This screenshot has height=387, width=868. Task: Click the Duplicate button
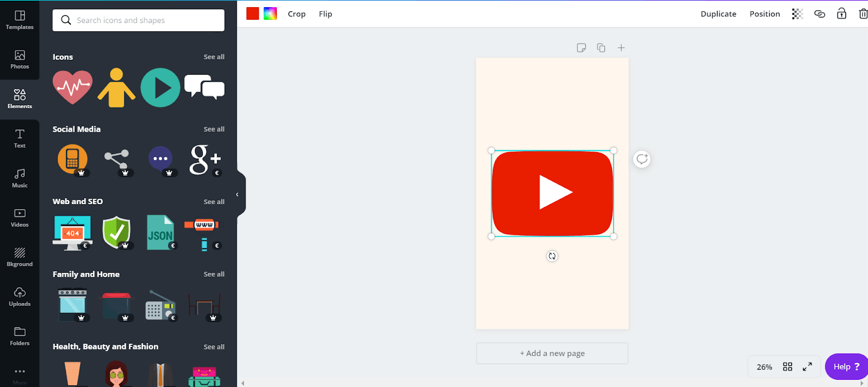tap(718, 14)
